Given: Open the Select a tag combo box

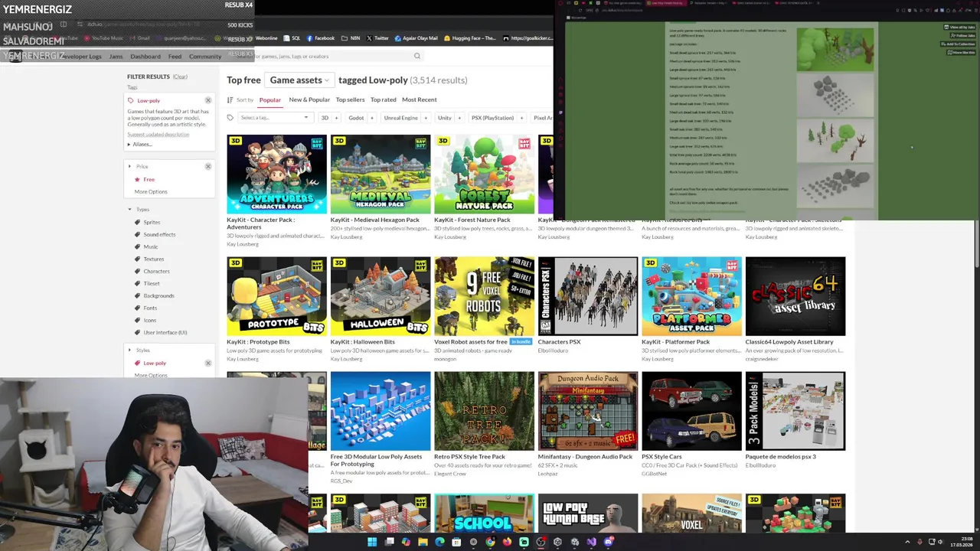Looking at the screenshot, I should [274, 118].
